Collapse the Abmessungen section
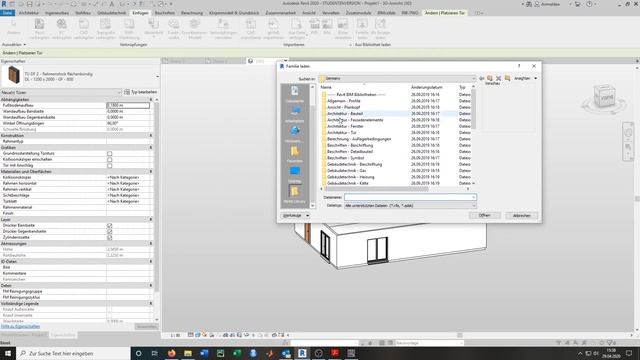This screenshot has height=360, width=640. tap(151, 244)
